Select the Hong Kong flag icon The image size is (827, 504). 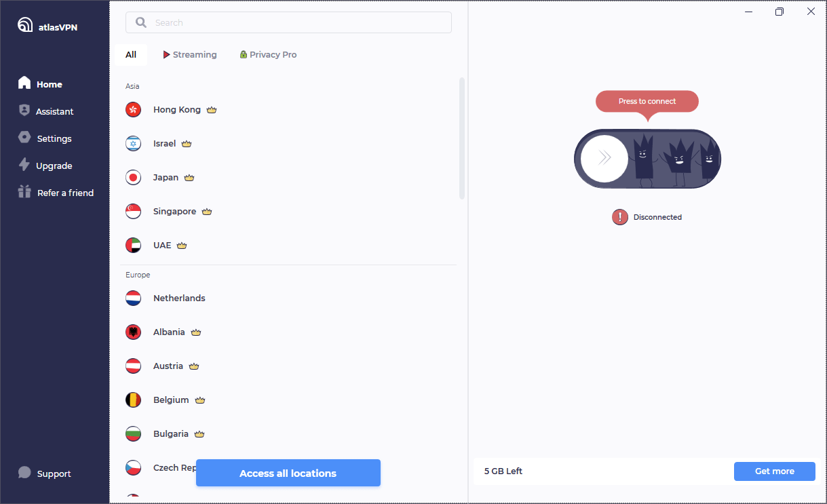click(x=134, y=109)
